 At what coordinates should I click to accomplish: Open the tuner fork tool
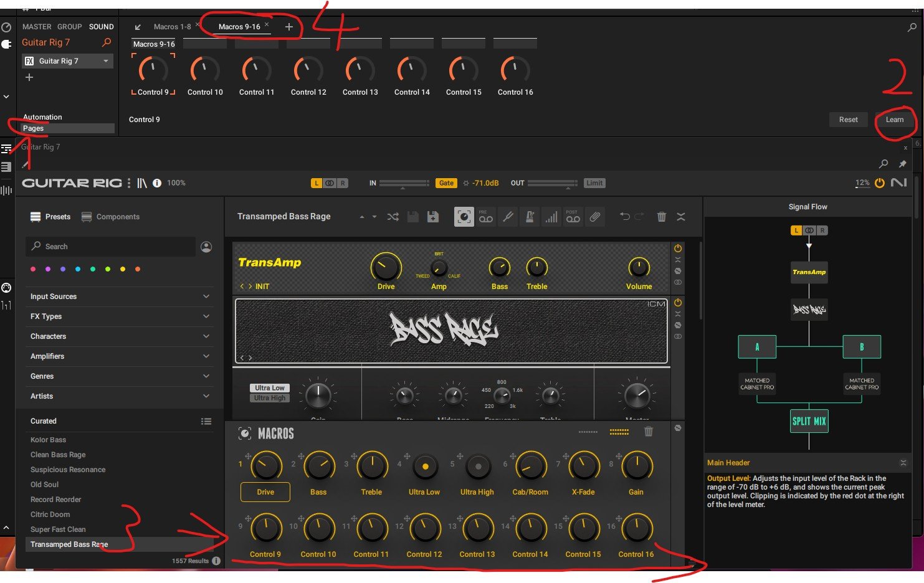508,217
